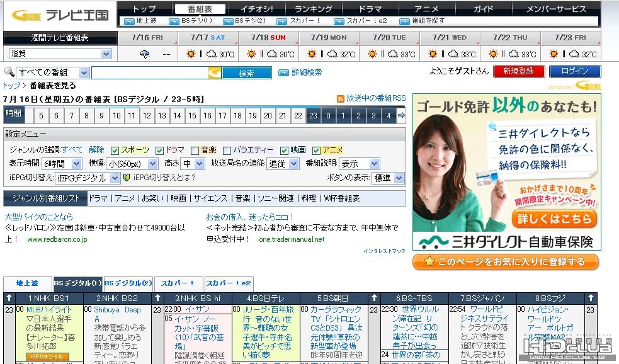
Task: Open the メンバーサービス main menu
Action: coord(556,9)
